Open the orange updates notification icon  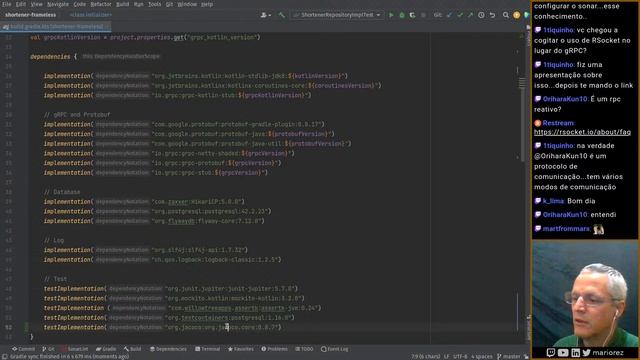tap(516, 15)
